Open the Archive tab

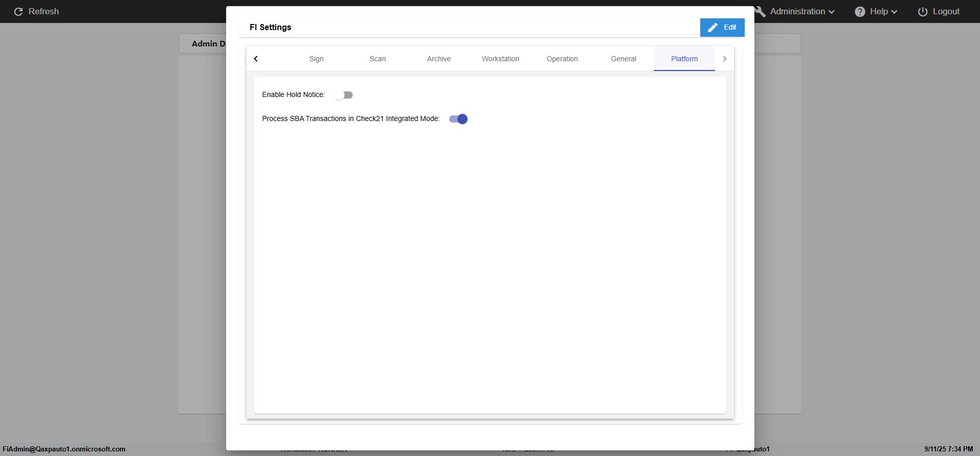[439, 59]
